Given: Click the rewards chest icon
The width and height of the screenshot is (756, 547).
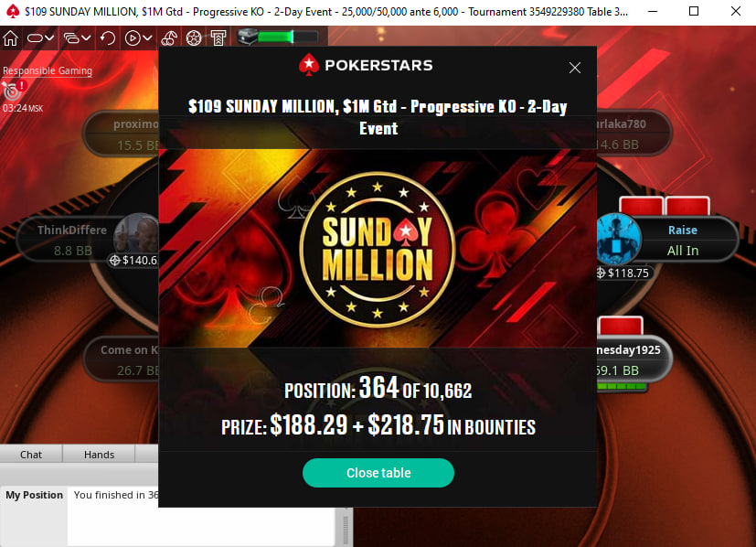Looking at the screenshot, I should pos(248,37).
